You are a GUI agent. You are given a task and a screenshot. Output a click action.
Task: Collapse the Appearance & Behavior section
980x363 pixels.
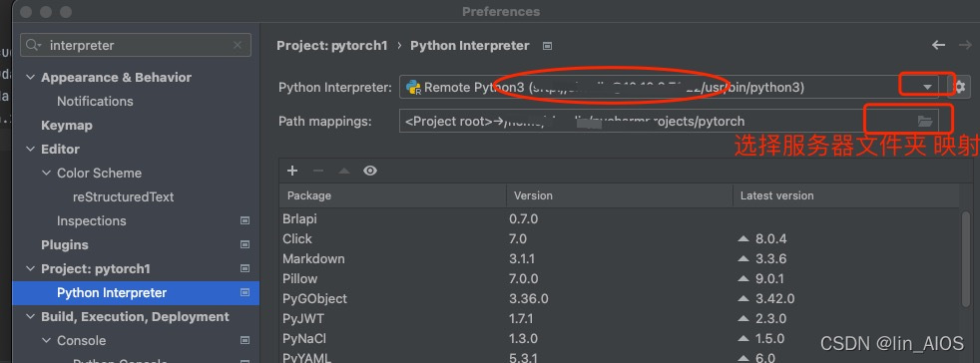pyautogui.click(x=29, y=78)
